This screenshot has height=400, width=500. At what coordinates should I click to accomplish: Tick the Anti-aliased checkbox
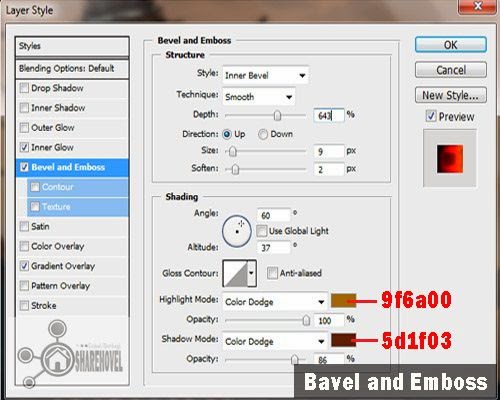(x=272, y=273)
